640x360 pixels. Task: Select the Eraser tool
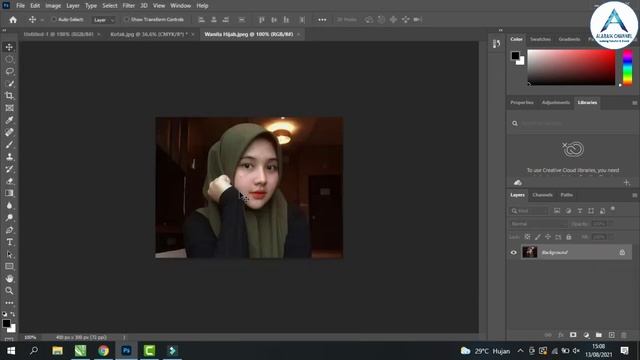pyautogui.click(x=9, y=181)
